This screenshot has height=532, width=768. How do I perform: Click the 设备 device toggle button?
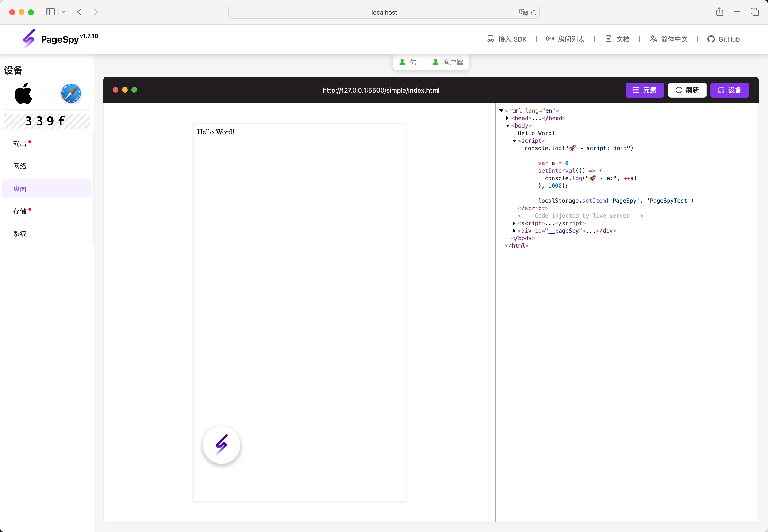(730, 90)
